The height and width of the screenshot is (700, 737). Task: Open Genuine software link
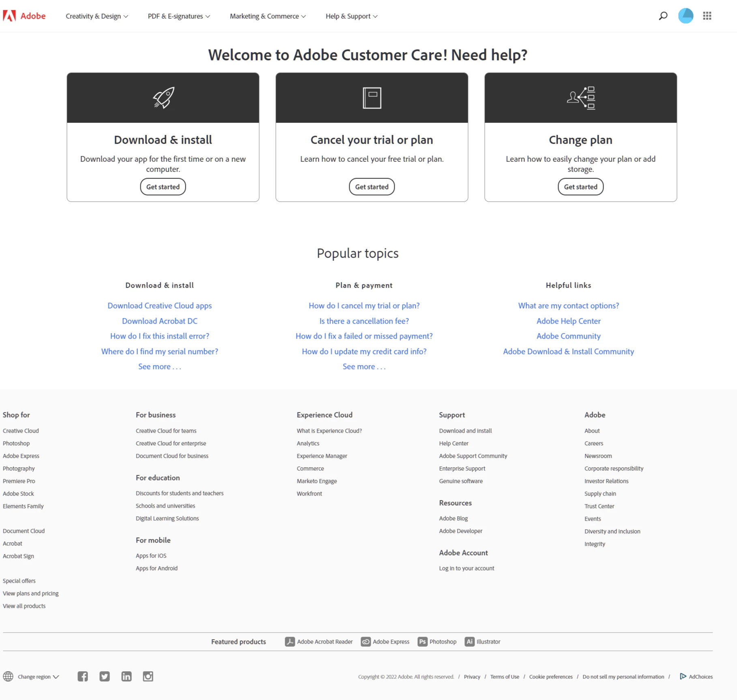pyautogui.click(x=461, y=481)
